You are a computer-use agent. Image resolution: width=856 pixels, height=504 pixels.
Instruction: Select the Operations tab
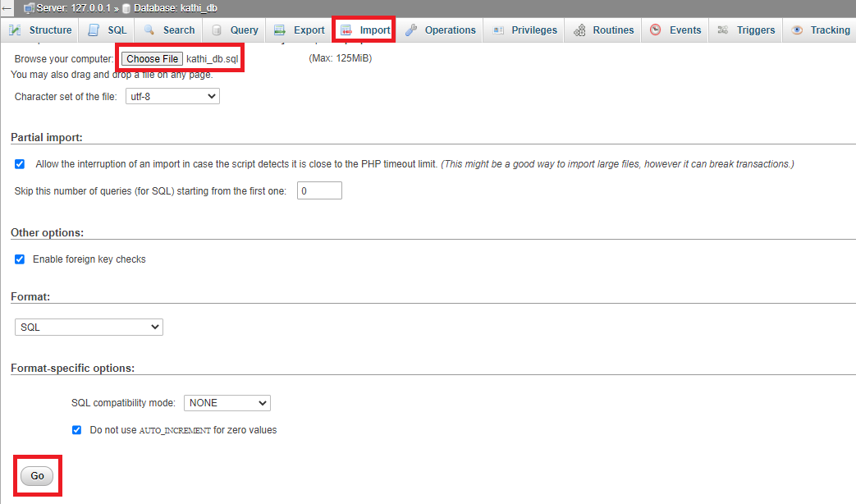[441, 30]
